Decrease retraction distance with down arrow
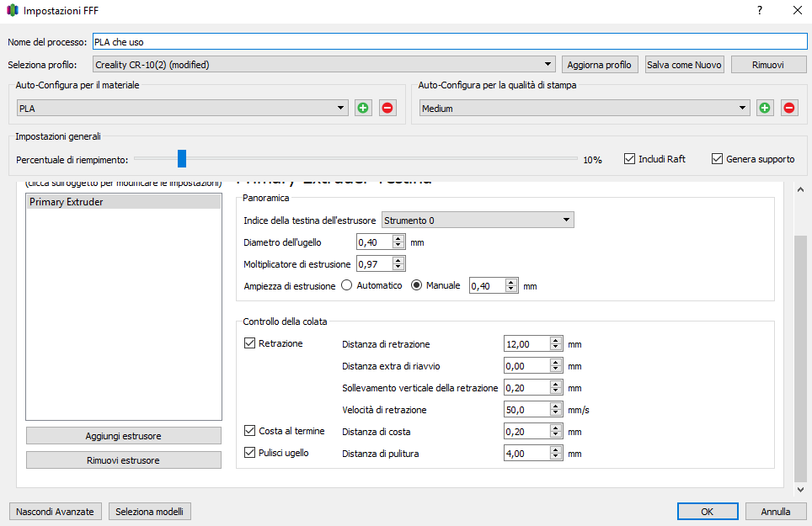Viewport: 812px width, 526px height. point(555,348)
